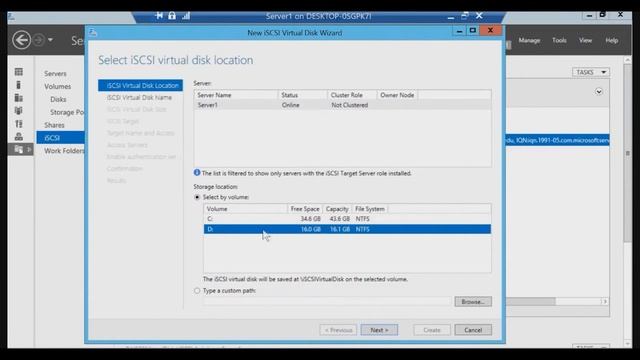Image resolution: width=640 pixels, height=360 pixels.
Task: Open the Help menu
Action: coord(611,40)
